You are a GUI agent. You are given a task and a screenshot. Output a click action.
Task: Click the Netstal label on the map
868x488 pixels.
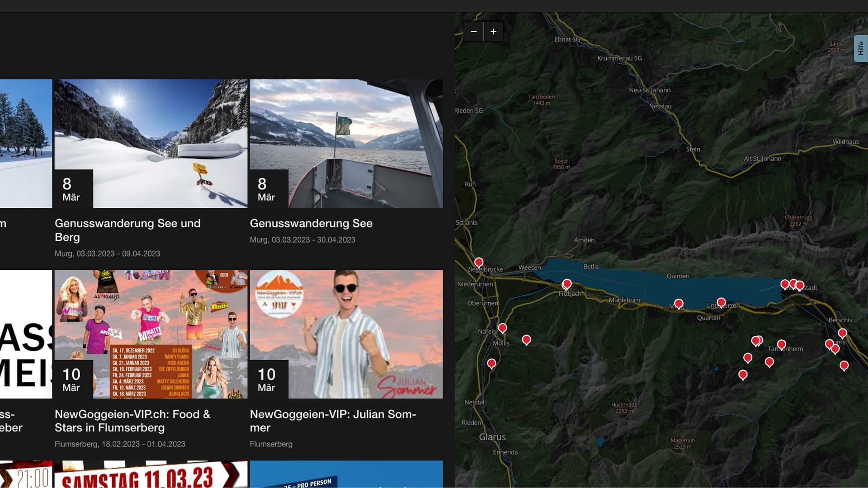click(x=474, y=402)
